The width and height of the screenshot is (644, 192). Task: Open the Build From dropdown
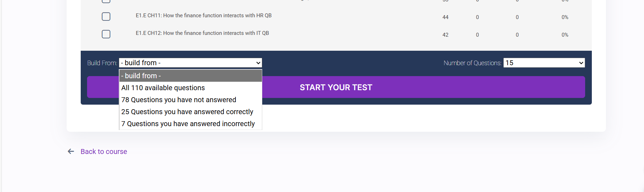[190, 63]
